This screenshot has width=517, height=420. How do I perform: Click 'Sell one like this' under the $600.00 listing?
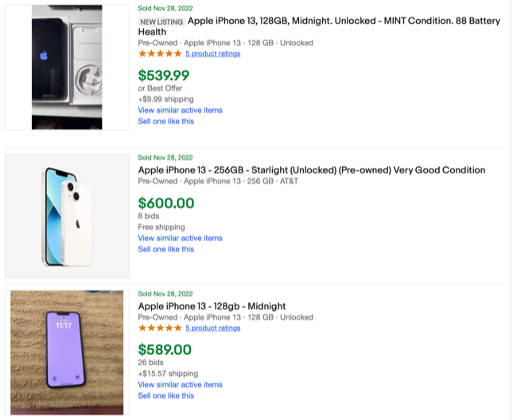[x=165, y=249]
